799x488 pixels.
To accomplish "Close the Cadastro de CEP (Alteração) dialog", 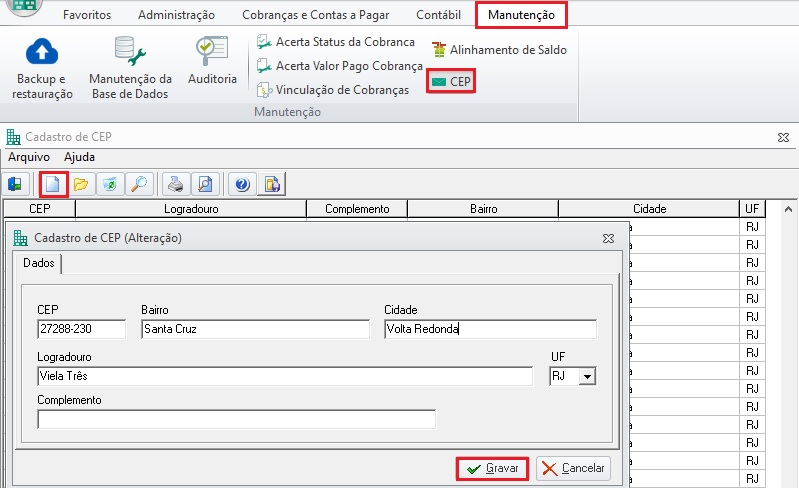I will click(608, 238).
